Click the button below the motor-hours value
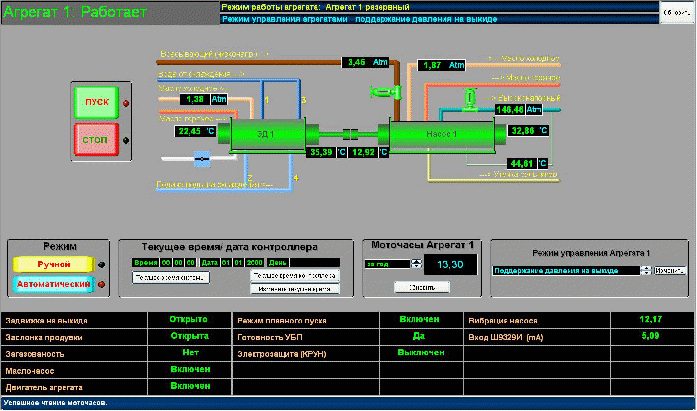Screen dimensions: 697x411 coord(422,287)
